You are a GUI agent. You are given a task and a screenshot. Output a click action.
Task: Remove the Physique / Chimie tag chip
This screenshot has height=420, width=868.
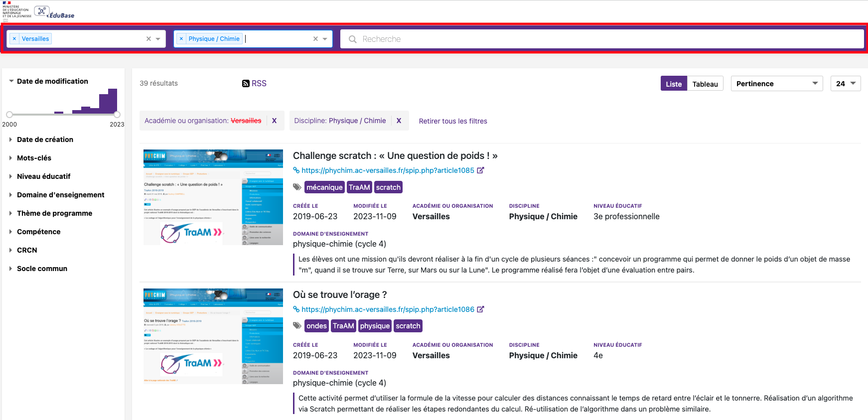coord(181,39)
